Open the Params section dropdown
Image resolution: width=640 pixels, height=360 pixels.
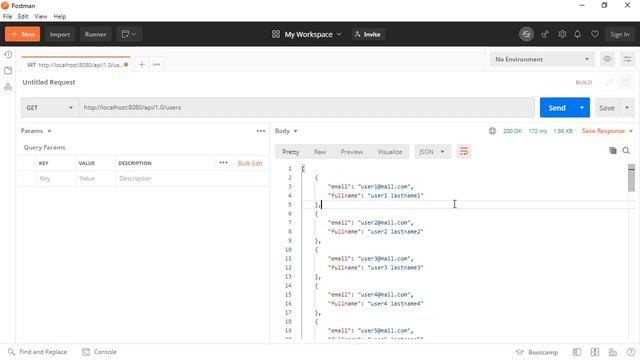click(36, 131)
